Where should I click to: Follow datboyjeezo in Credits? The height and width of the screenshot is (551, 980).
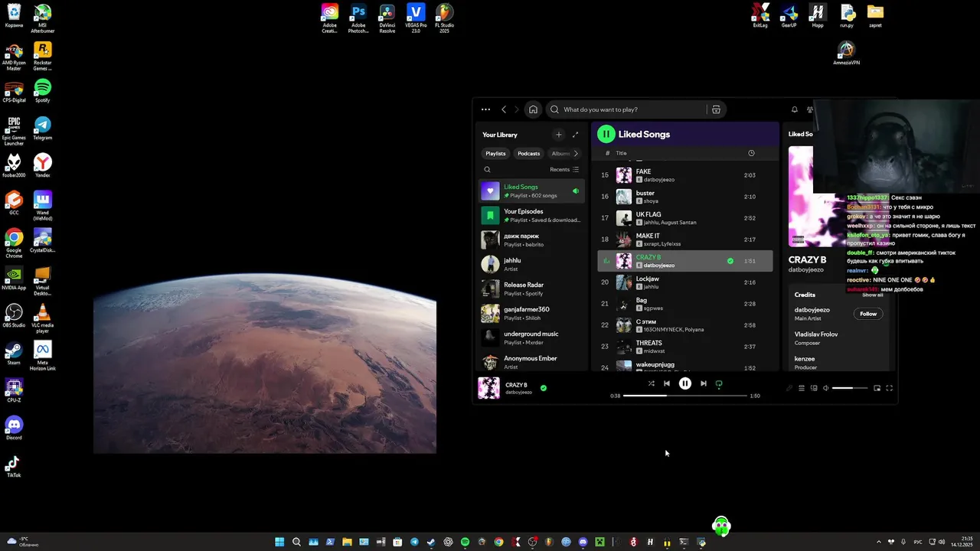[868, 314]
